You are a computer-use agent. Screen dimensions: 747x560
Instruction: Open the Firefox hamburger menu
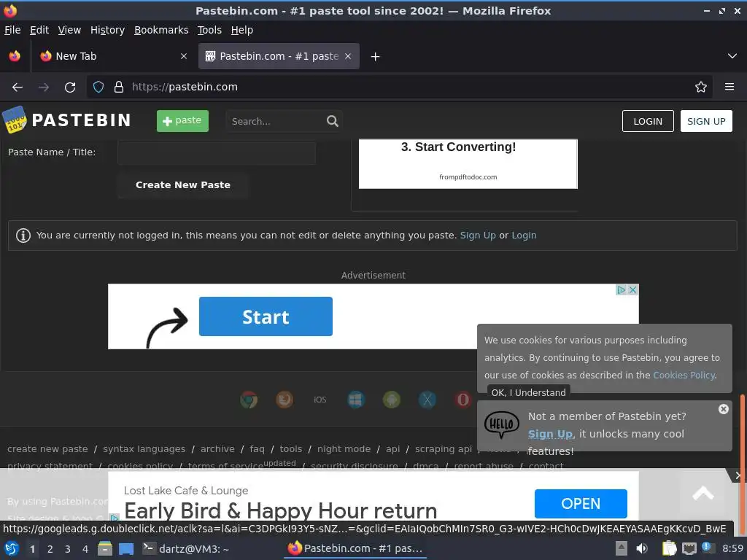[x=729, y=87]
